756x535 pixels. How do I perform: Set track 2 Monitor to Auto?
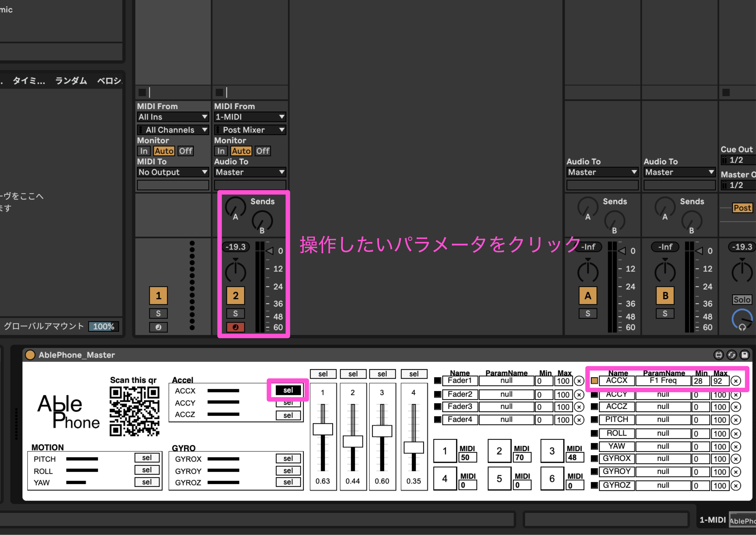pos(241,151)
